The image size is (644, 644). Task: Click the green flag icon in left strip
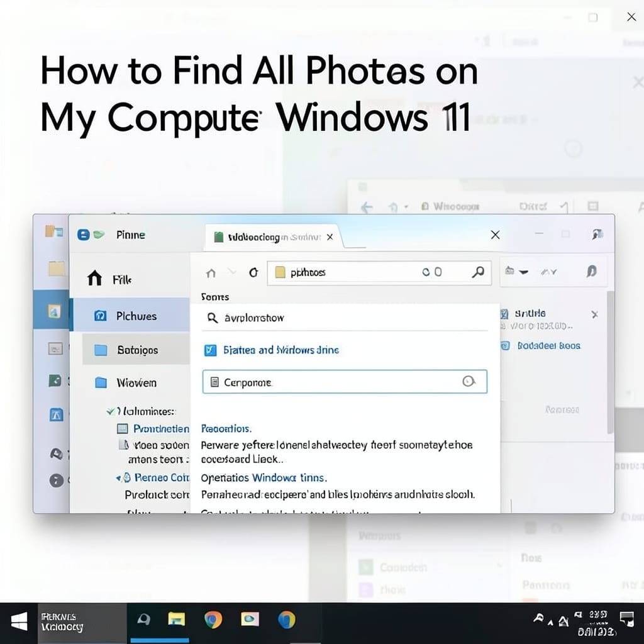[55, 380]
